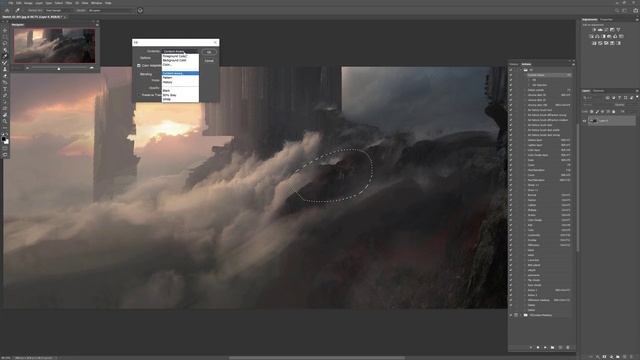The width and height of the screenshot is (640, 360).
Task: Open layer Kind filter dropdown
Action: click(x=593, y=98)
